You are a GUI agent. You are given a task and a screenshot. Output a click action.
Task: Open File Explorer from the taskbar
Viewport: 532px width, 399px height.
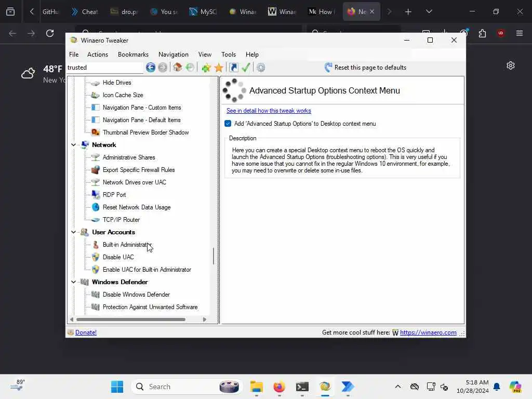click(x=257, y=387)
